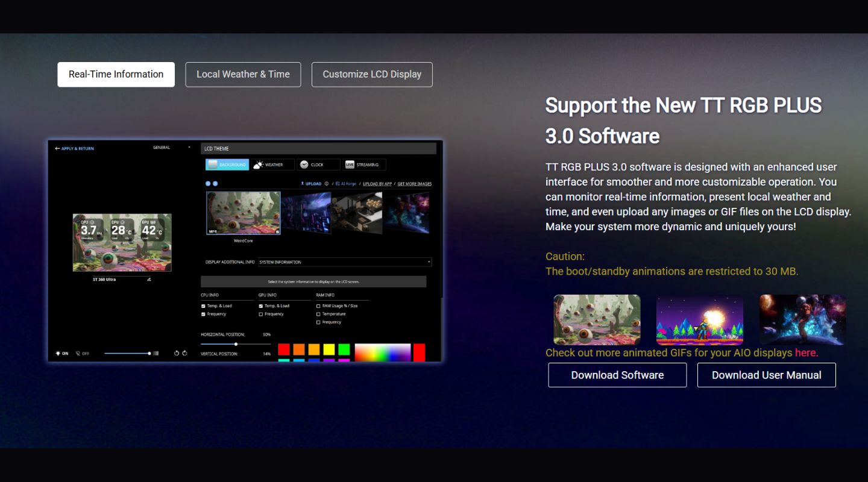Click the Download Software button
The height and width of the screenshot is (482, 868).
[617, 375]
